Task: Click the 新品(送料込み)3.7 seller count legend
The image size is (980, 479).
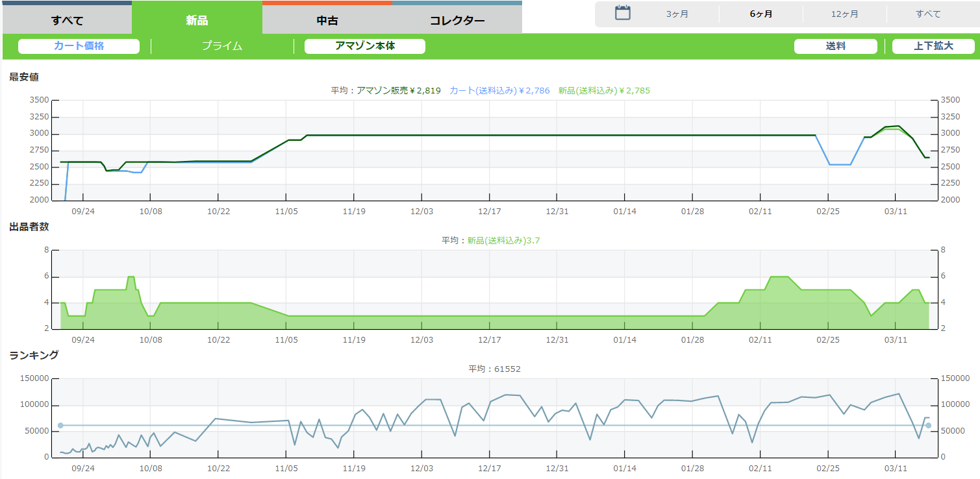Action: pos(503,241)
